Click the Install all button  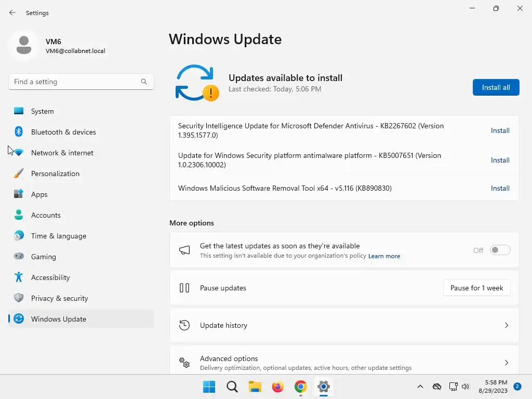pos(496,87)
